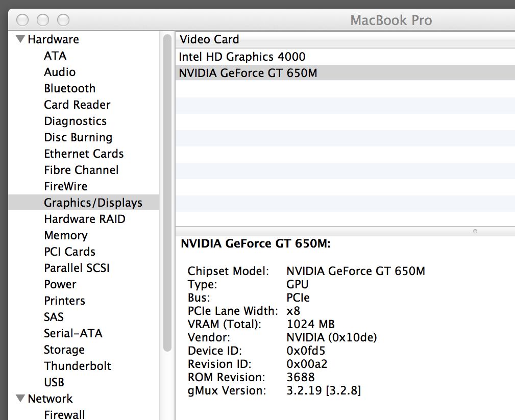Select Audio in the sidebar

point(60,72)
